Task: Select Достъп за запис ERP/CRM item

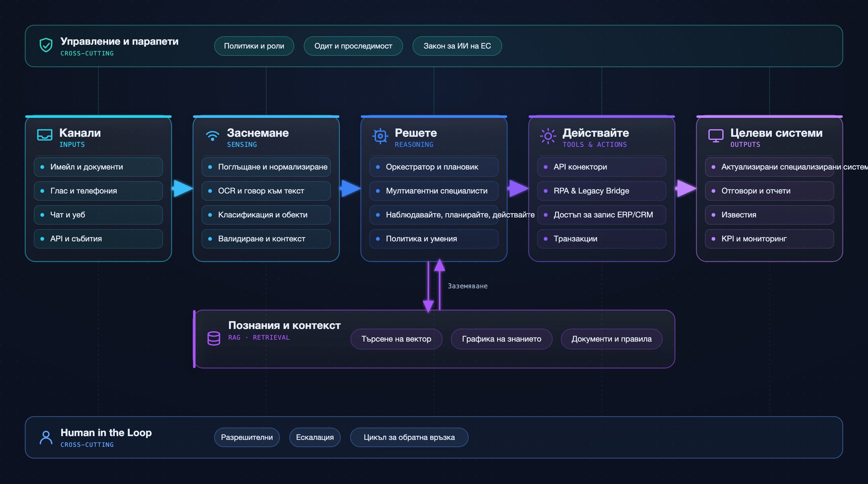Action: click(x=602, y=215)
